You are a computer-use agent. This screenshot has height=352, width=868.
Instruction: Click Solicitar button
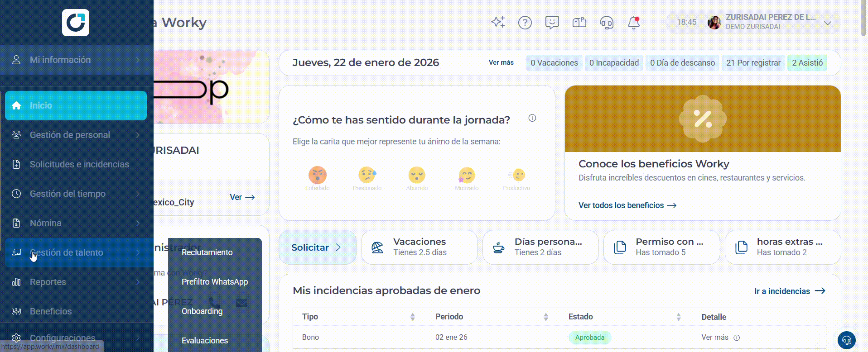tap(317, 247)
